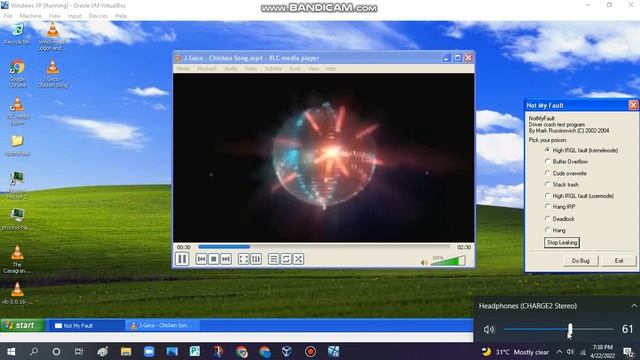Toggle shuffle playback in VLC
The width and height of the screenshot is (640, 360).
click(298, 259)
